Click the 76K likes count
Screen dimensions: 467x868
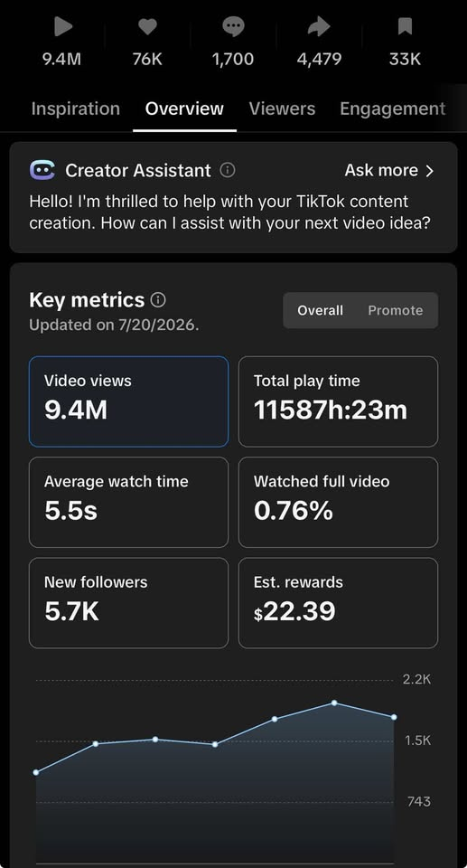(148, 60)
